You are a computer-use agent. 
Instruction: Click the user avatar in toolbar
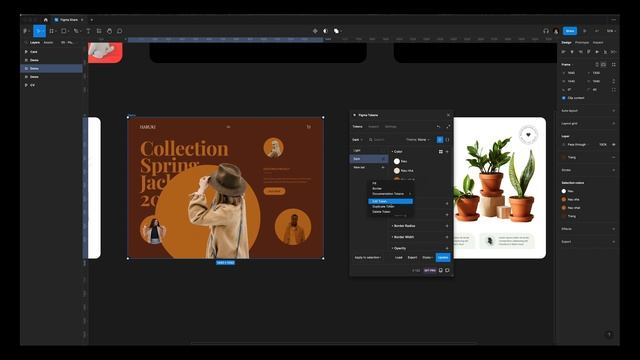tap(556, 31)
